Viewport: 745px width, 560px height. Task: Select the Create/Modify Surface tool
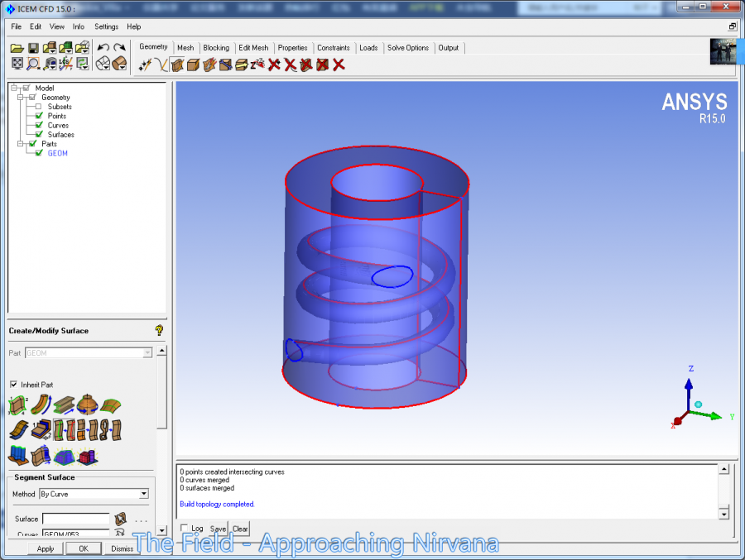tap(177, 65)
